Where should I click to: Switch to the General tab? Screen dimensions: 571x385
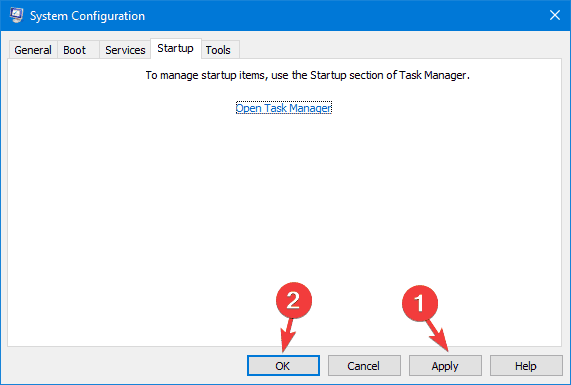coord(33,50)
